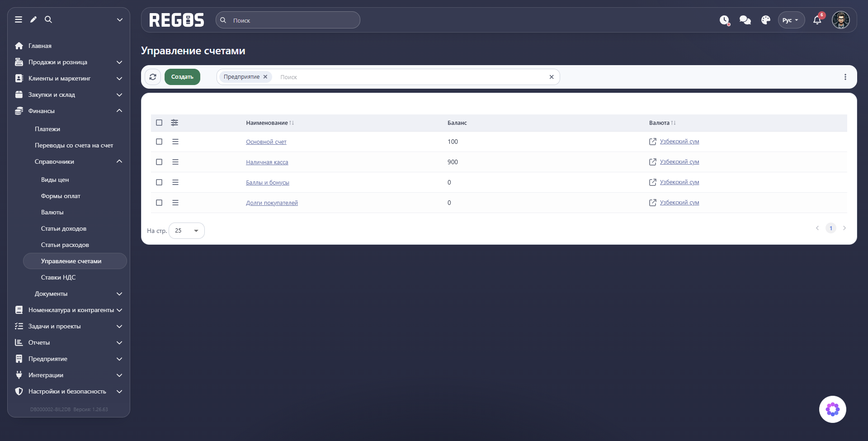
Task: Remove the Предприятие filter chip
Action: pyautogui.click(x=265, y=77)
